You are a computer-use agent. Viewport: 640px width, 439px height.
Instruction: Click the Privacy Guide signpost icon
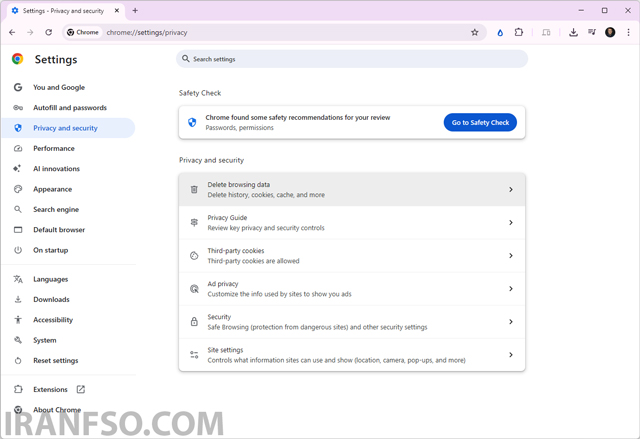(x=194, y=222)
